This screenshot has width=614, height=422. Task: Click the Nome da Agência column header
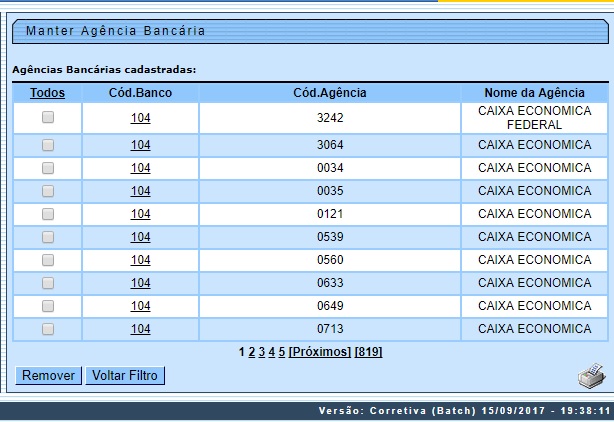(x=535, y=93)
